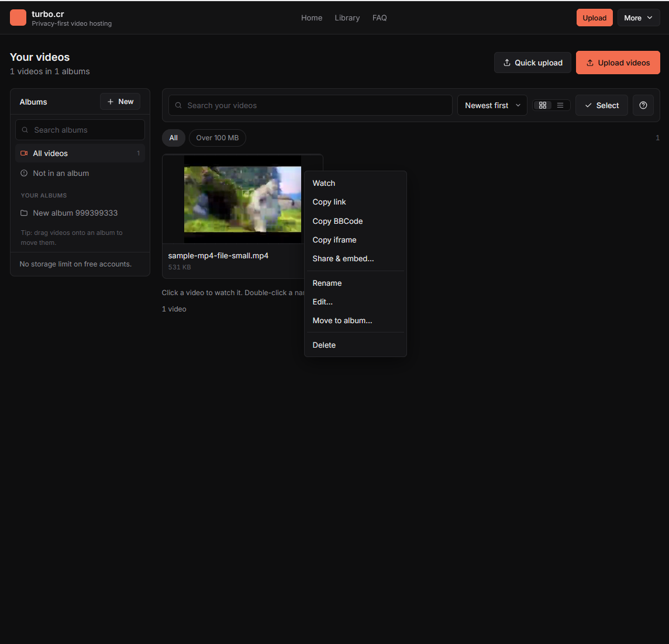The width and height of the screenshot is (669, 644).
Task: Click the folder icon for New album 999399333
Action: pyautogui.click(x=25, y=213)
